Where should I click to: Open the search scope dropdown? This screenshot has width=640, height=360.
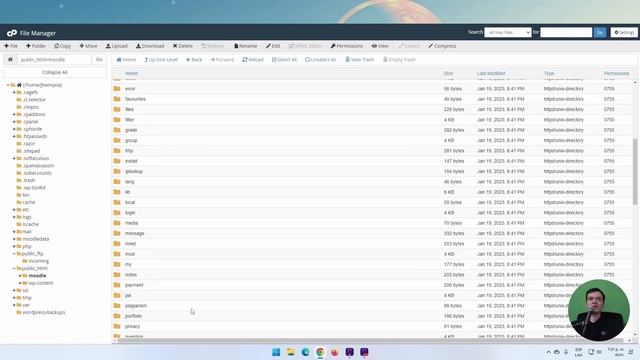(508, 32)
